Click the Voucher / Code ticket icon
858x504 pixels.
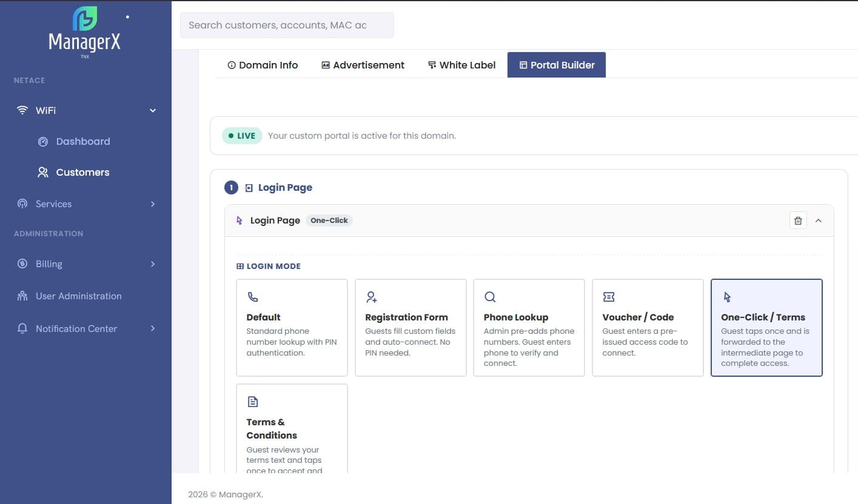[x=609, y=297]
